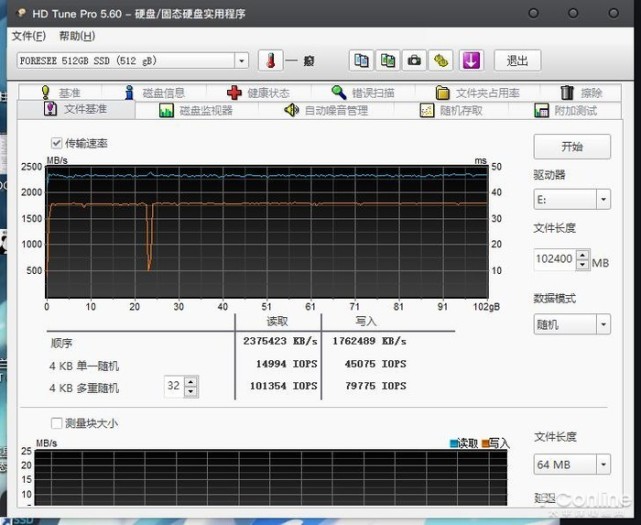
Task: Click the purple download arrow icon
Action: [471, 61]
